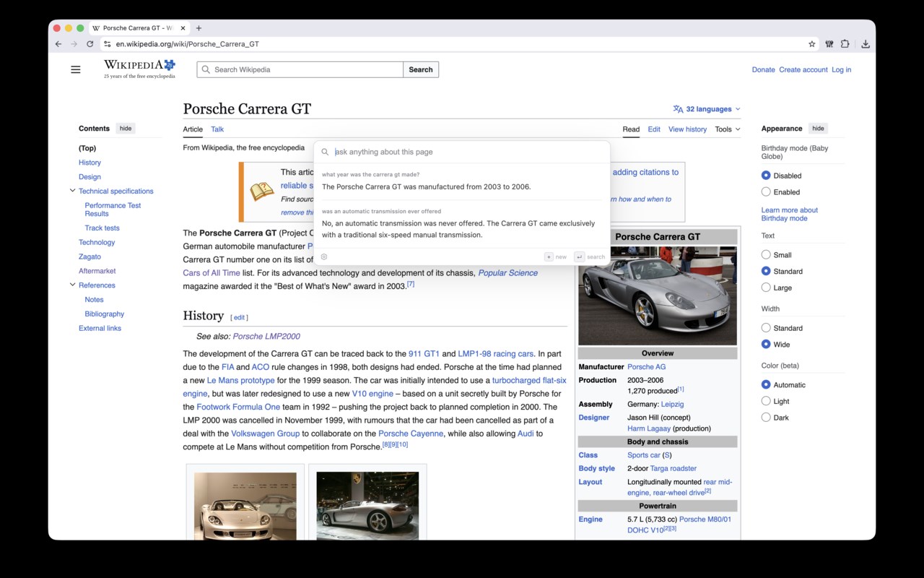Open site information icon in address bar

click(107, 44)
